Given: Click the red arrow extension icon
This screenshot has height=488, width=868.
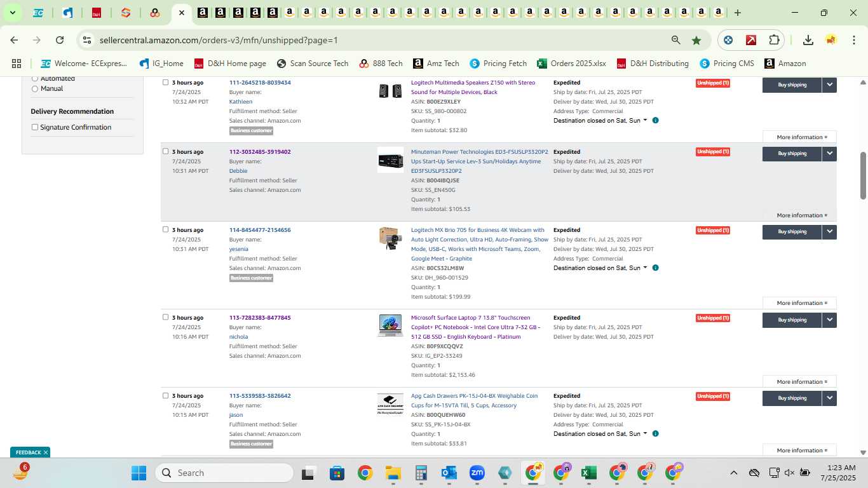Looking at the screenshot, I should click(751, 40).
